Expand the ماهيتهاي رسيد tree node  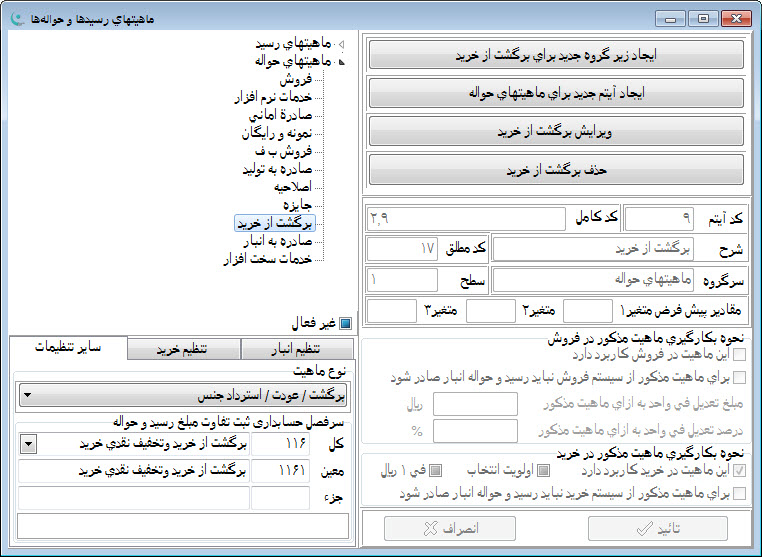(341, 45)
